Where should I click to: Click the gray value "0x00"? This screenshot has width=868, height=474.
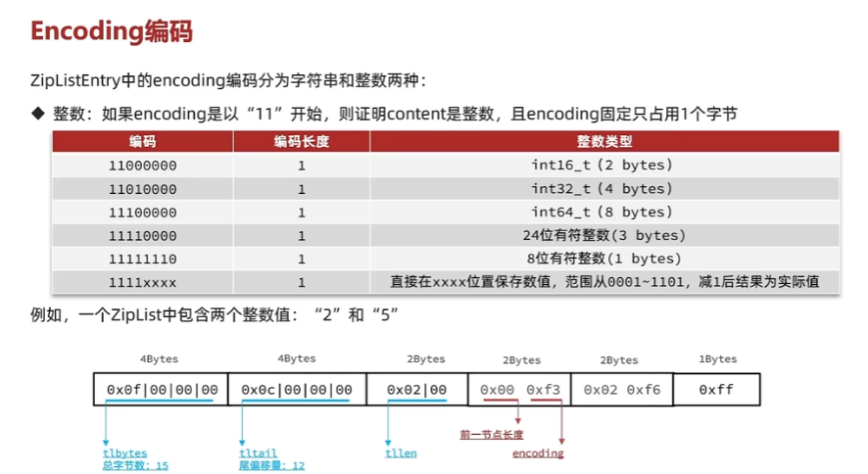tap(497, 390)
